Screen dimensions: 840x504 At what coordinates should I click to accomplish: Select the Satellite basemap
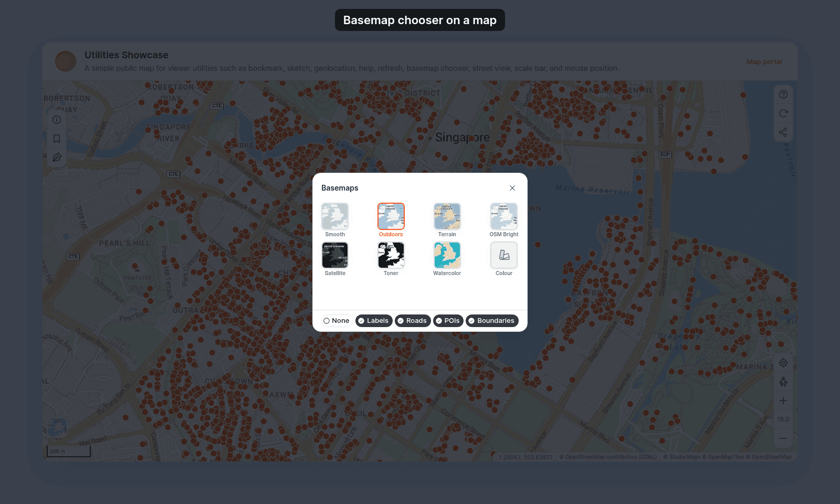335,255
